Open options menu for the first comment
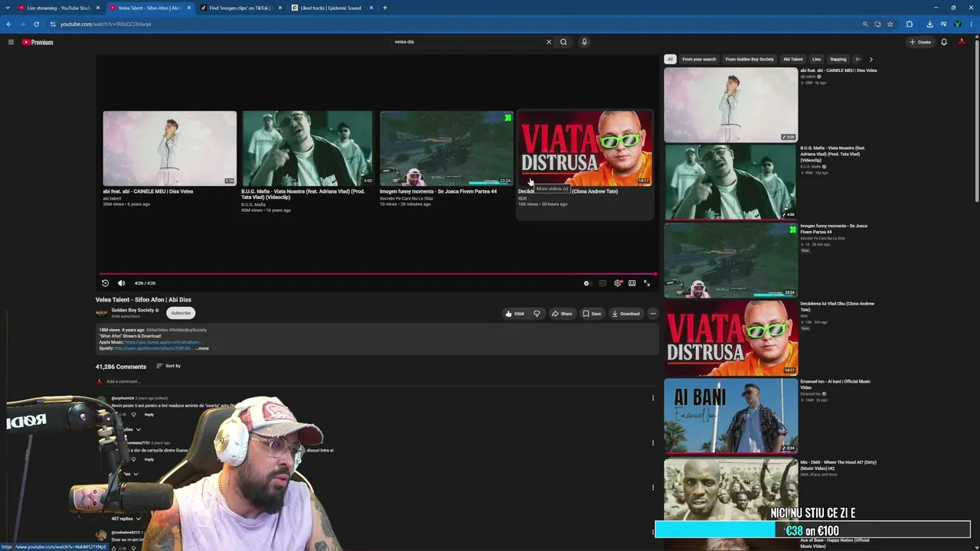The height and width of the screenshot is (551, 980). (x=653, y=398)
